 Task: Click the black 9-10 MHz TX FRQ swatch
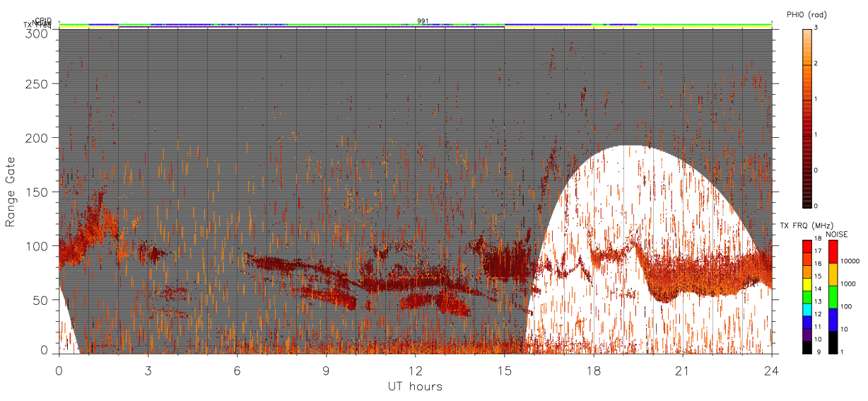click(x=807, y=347)
